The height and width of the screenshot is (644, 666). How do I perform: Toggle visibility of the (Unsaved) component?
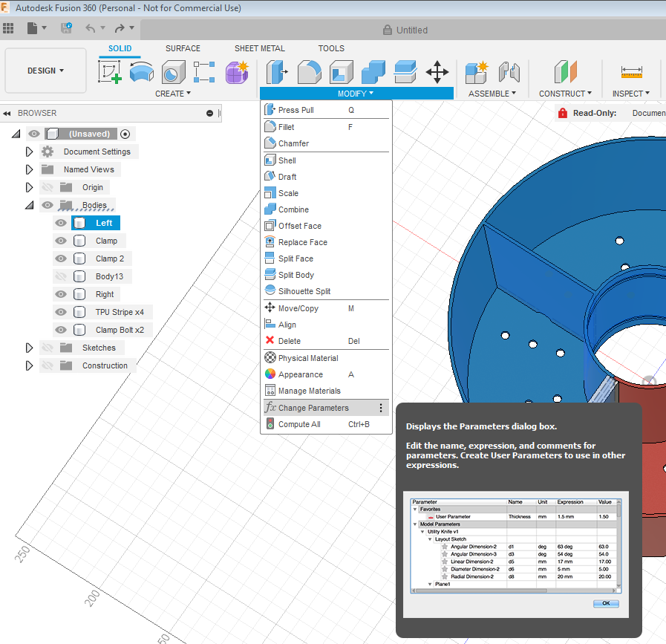click(x=34, y=134)
